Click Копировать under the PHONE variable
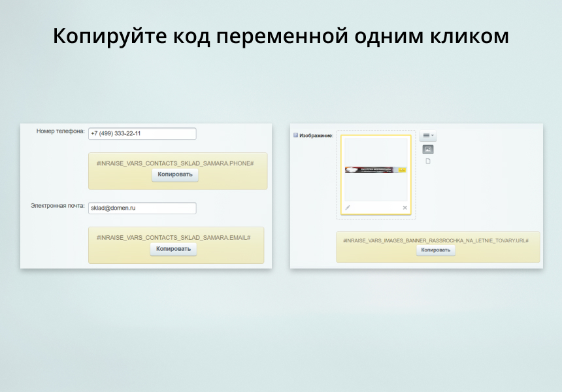This screenshot has width=562, height=392. click(x=174, y=175)
